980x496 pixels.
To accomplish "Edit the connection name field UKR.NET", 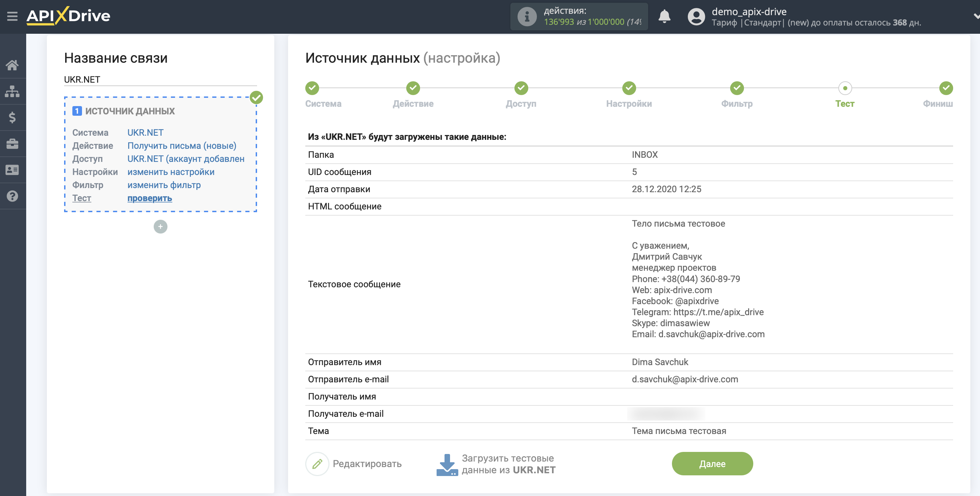I will point(160,80).
